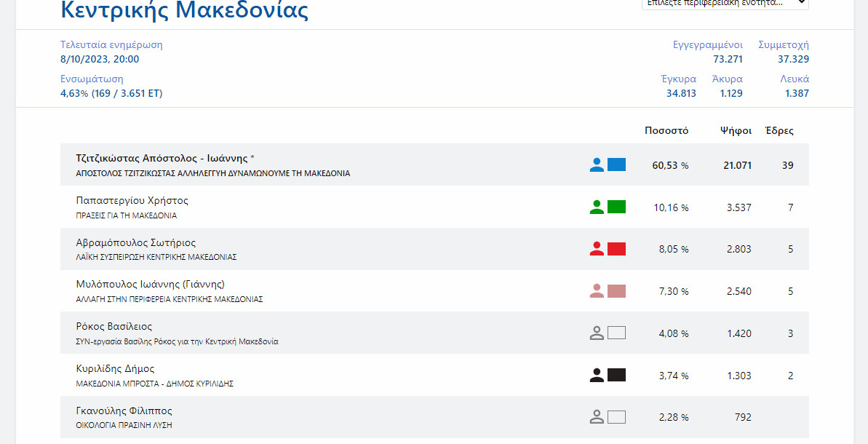This screenshot has height=444, width=868.
Task: Click the Κεντρικής Μακεδονίας page heading
Action: coord(184,11)
